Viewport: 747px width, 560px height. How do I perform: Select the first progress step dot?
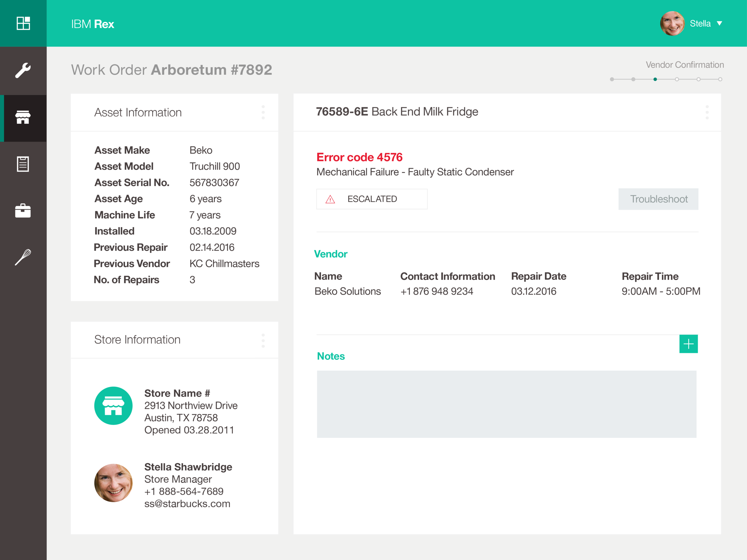coord(612,79)
